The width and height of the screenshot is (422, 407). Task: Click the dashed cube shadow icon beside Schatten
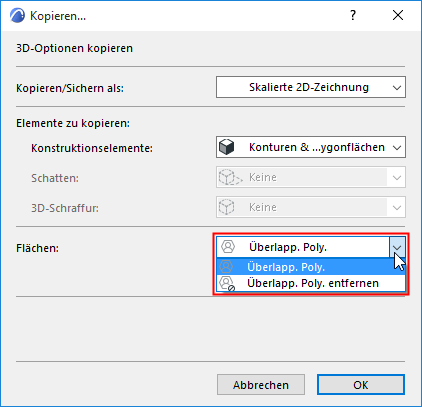(230, 177)
